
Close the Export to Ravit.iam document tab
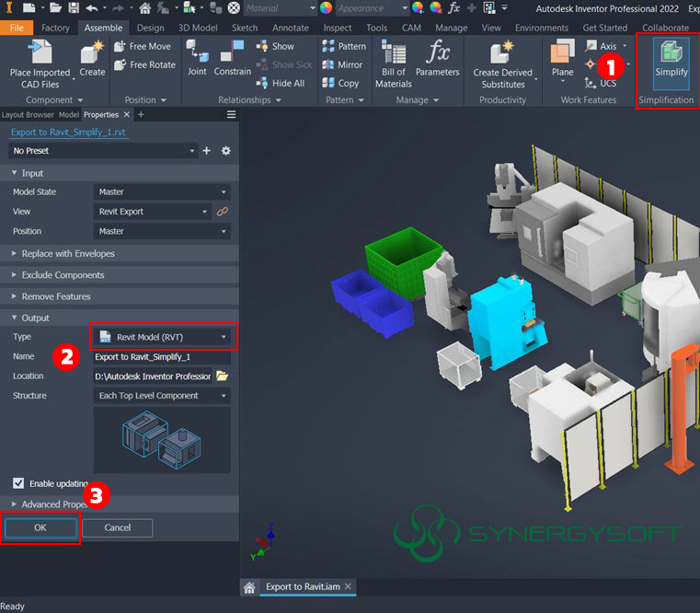click(x=349, y=586)
